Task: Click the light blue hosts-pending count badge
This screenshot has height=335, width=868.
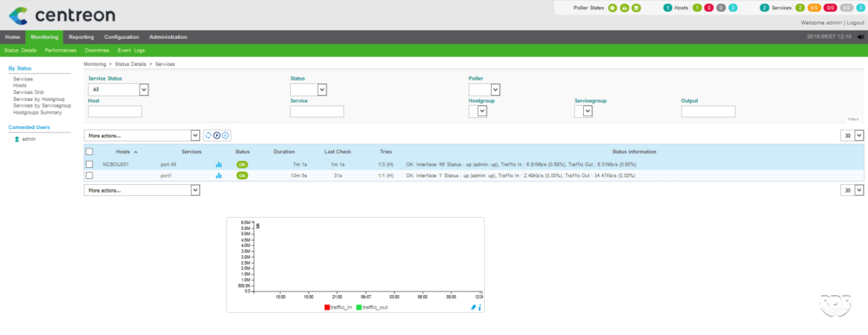Action: pyautogui.click(x=733, y=8)
